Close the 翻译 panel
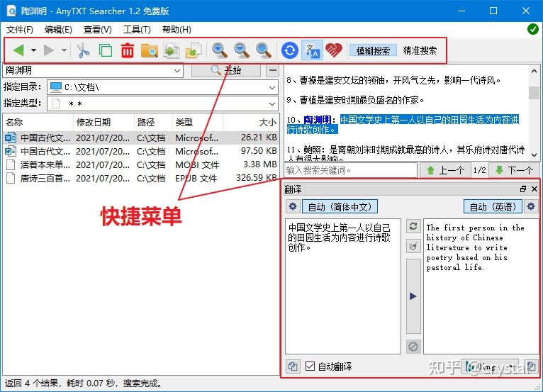This screenshot has width=543, height=392. pos(534,189)
